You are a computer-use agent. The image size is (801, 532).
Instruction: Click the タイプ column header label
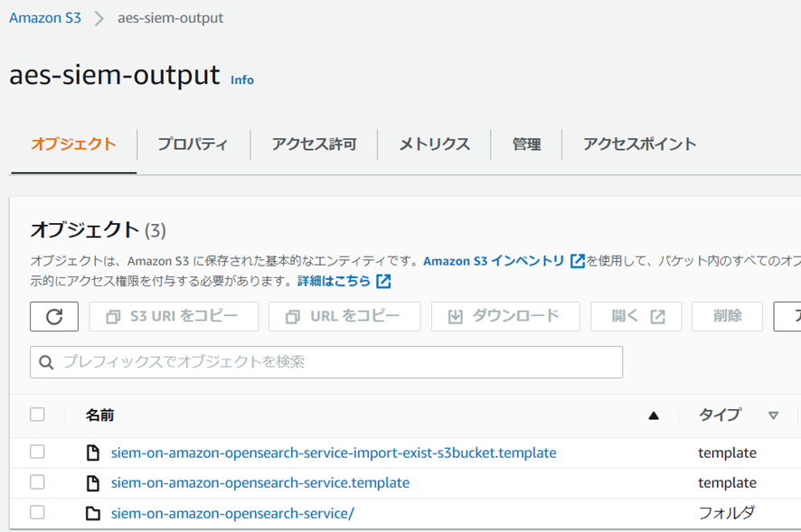pyautogui.click(x=720, y=415)
